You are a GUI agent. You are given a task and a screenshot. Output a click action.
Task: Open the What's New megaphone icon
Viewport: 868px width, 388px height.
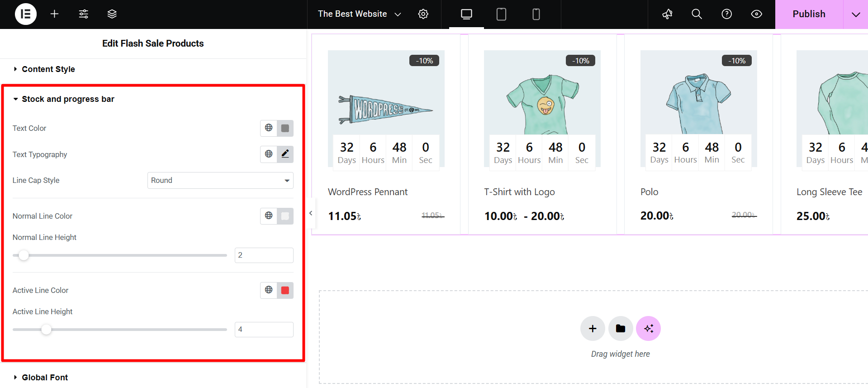pos(667,14)
